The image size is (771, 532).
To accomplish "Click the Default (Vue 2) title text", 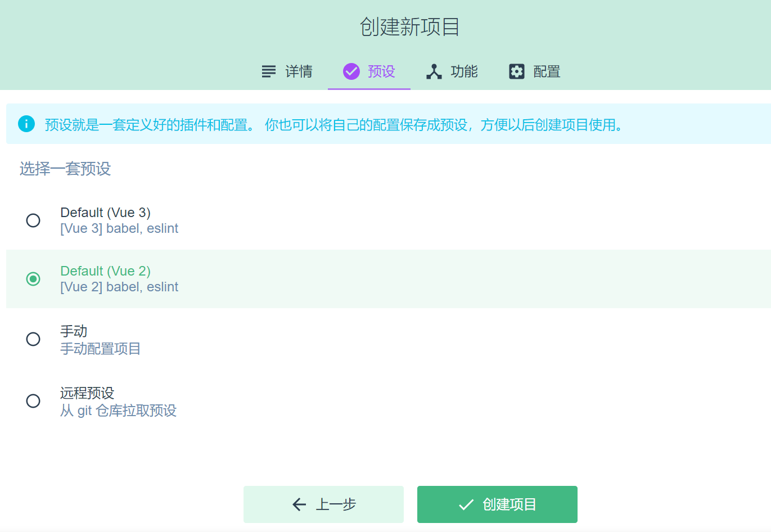I will tap(106, 271).
